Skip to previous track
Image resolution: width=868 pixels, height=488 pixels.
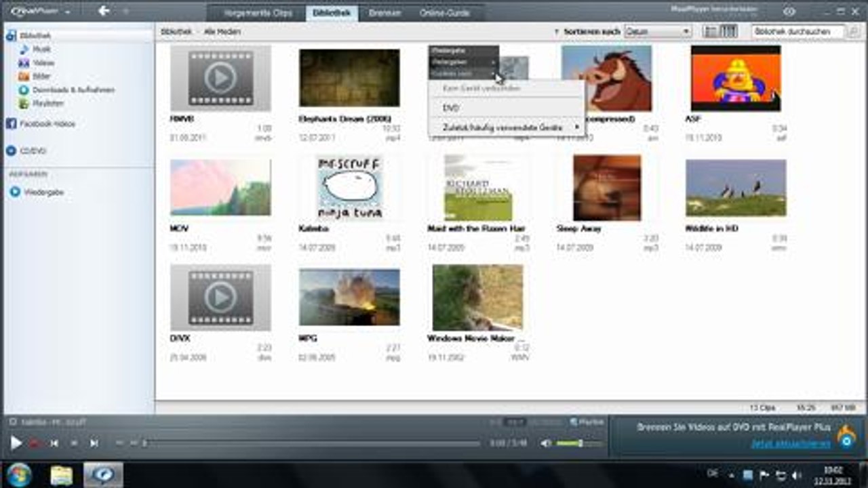(x=54, y=443)
